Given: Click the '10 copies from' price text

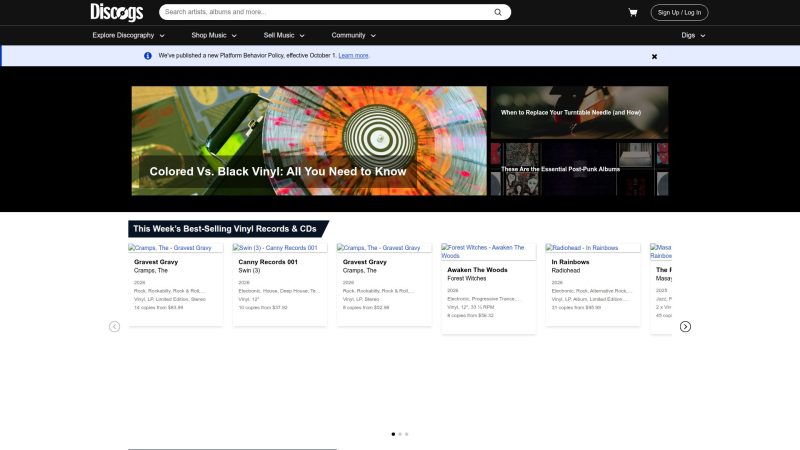Looking at the screenshot, I should click(x=263, y=308).
